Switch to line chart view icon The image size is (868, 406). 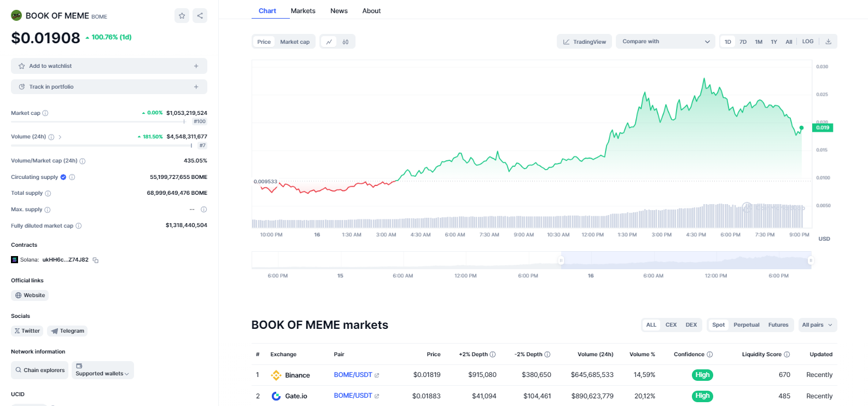pos(329,42)
